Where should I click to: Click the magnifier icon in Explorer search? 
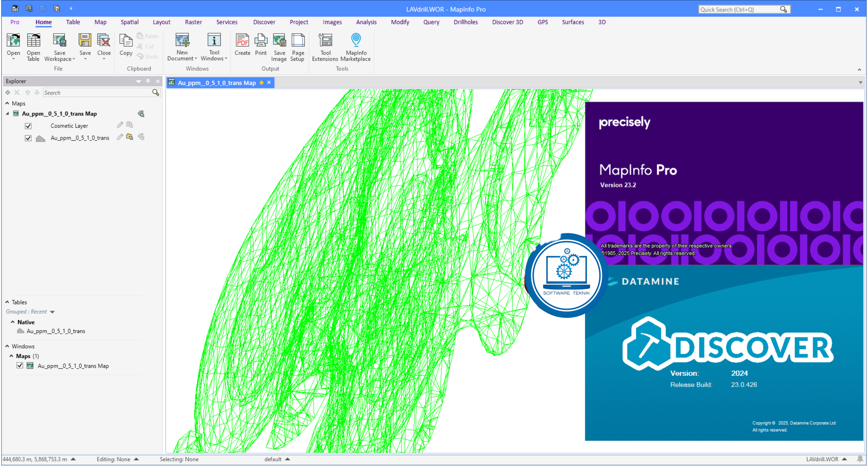[156, 92]
